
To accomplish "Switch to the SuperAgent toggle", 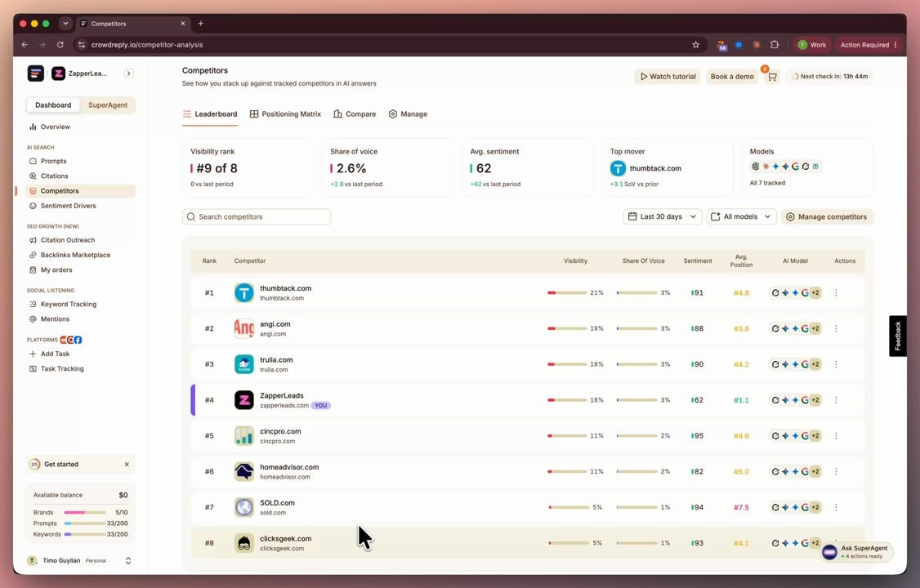I will [107, 105].
